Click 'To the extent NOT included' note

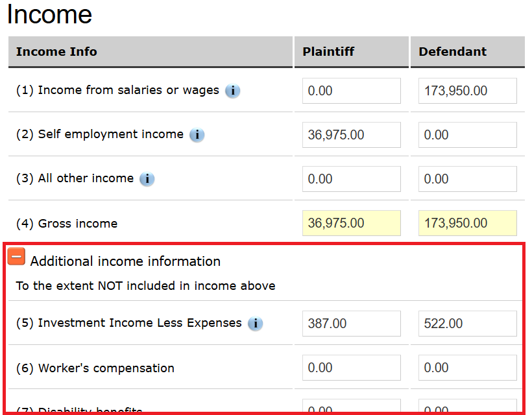coord(145,286)
